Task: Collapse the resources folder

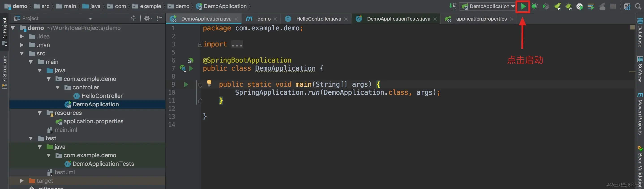Action: tap(40, 113)
